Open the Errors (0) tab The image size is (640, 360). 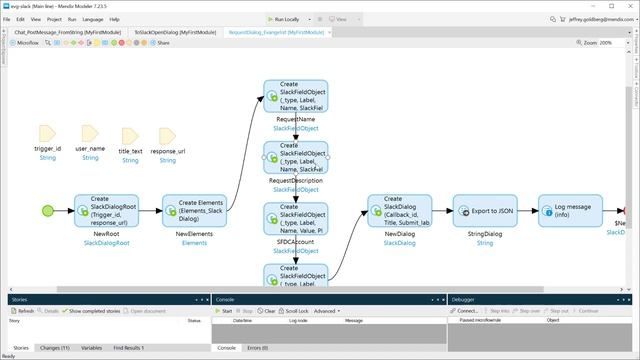[x=258, y=348]
